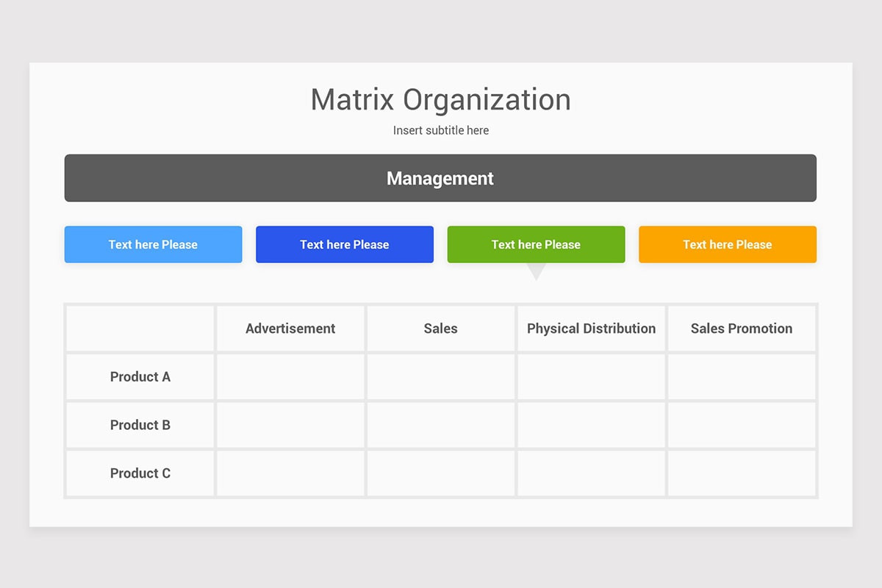
Task: Click the Product C Sales cell
Action: (x=441, y=473)
